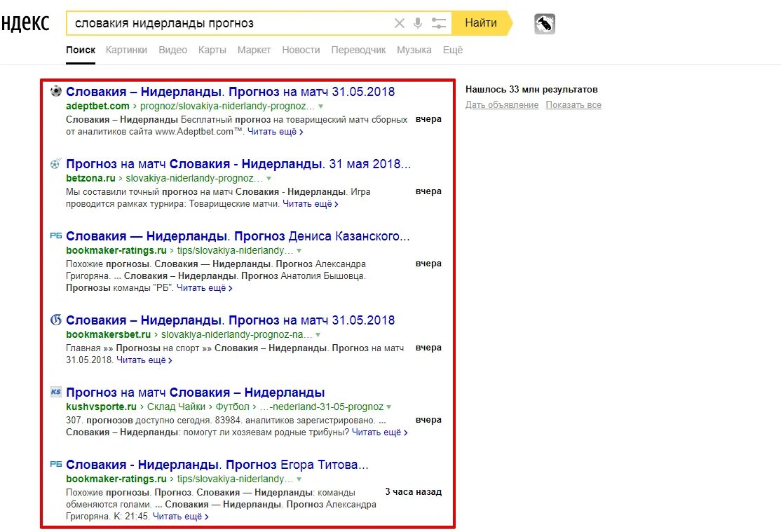Click the betzona.ru green domain link
This screenshot has height=532, width=781.
pos(90,178)
